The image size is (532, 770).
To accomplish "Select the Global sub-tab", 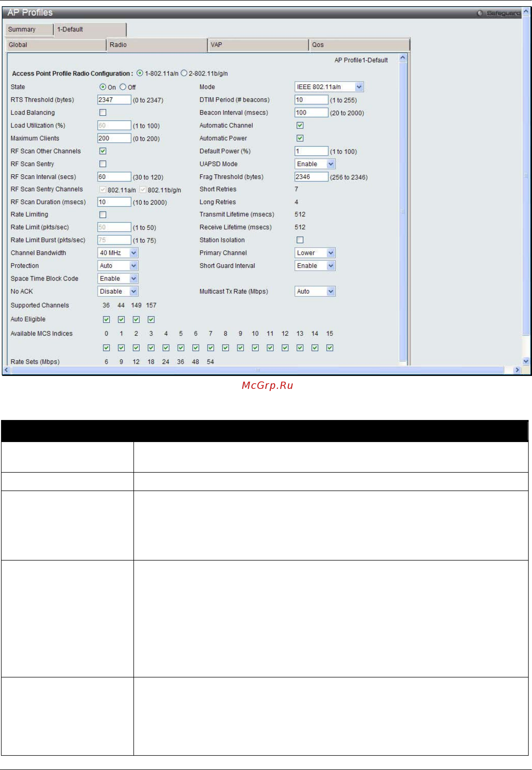I will pyautogui.click(x=56, y=45).
